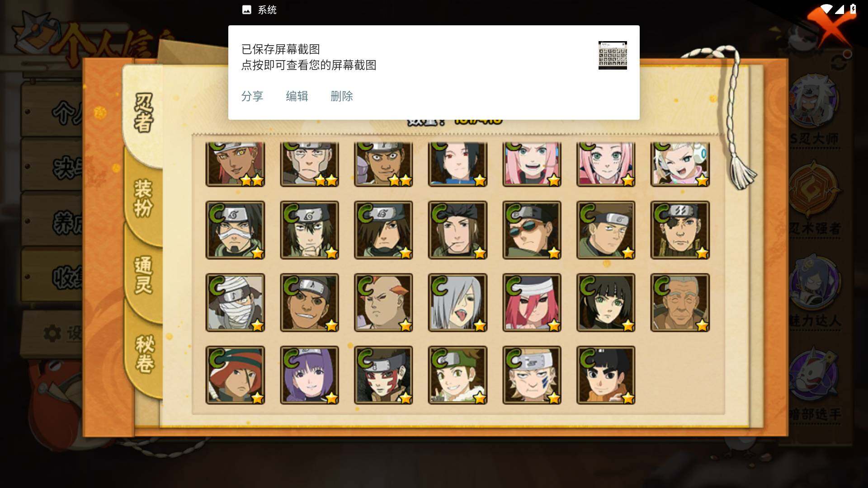Select the silver-haired tongue-out ninja portrait
The width and height of the screenshot is (868, 488).
click(458, 302)
